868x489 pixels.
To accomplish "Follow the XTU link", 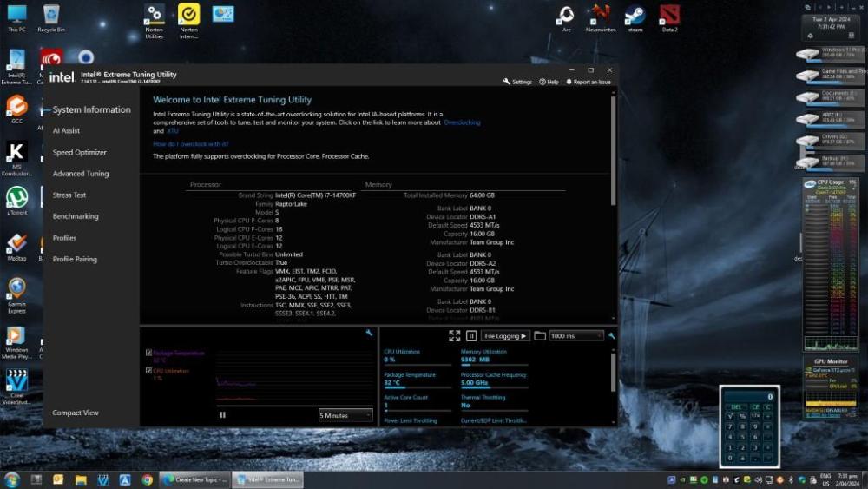I will (173, 130).
